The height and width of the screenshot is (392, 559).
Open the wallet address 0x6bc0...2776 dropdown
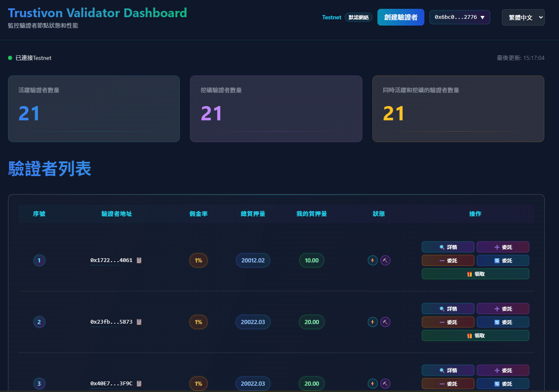460,17
